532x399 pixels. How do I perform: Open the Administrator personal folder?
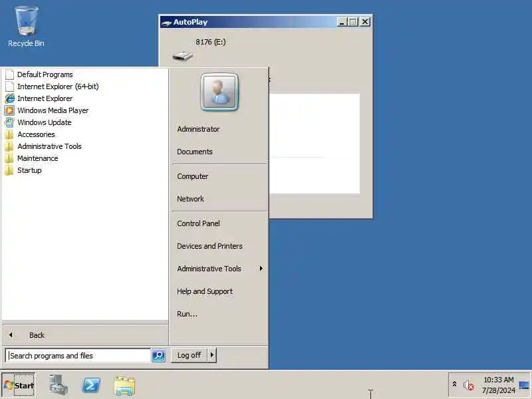click(198, 129)
